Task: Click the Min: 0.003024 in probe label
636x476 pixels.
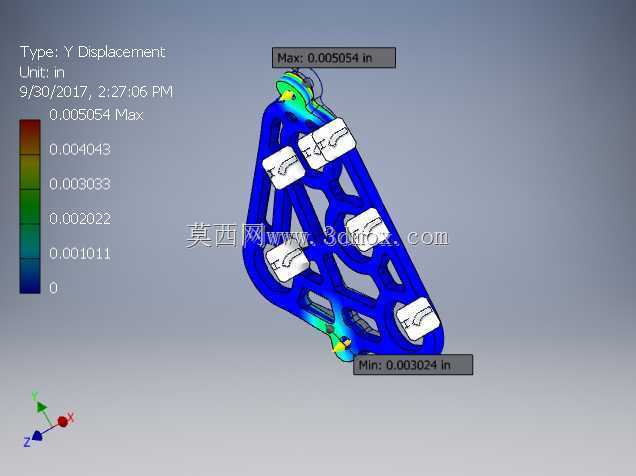Action: (x=413, y=365)
